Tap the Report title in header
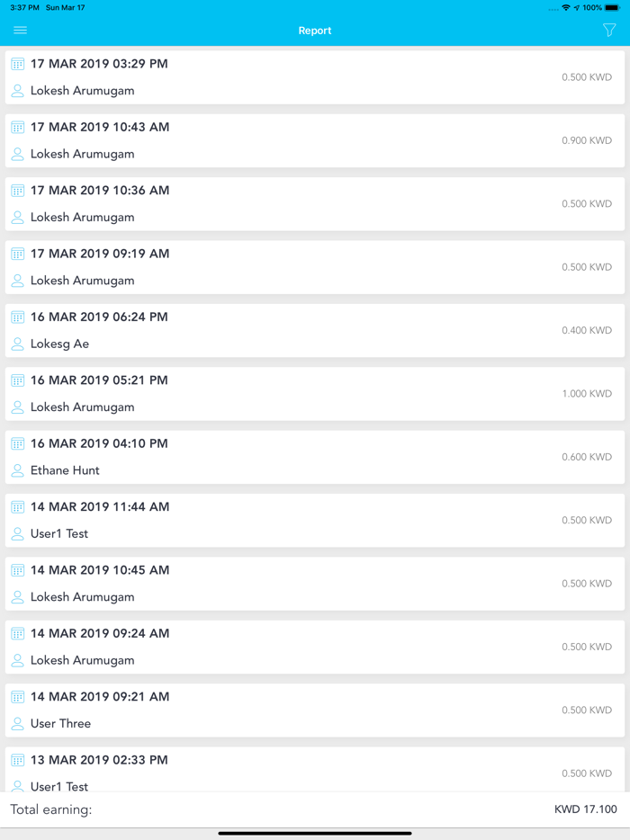 click(315, 31)
